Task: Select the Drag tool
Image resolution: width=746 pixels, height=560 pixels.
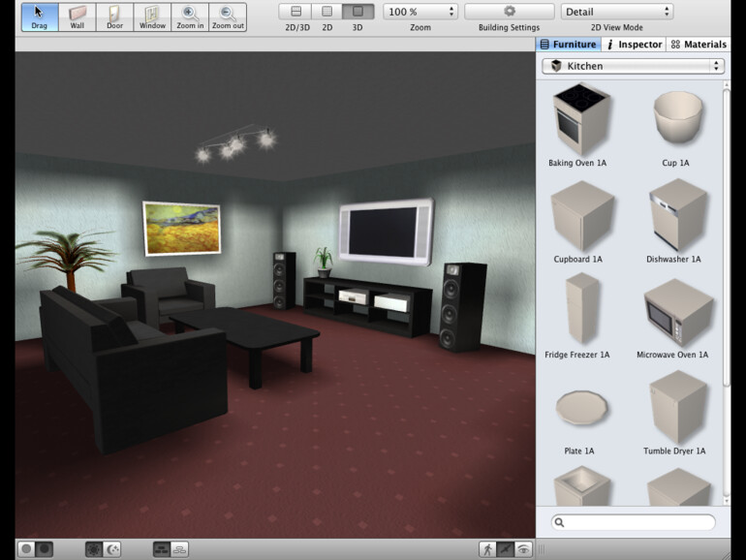Action: point(40,17)
